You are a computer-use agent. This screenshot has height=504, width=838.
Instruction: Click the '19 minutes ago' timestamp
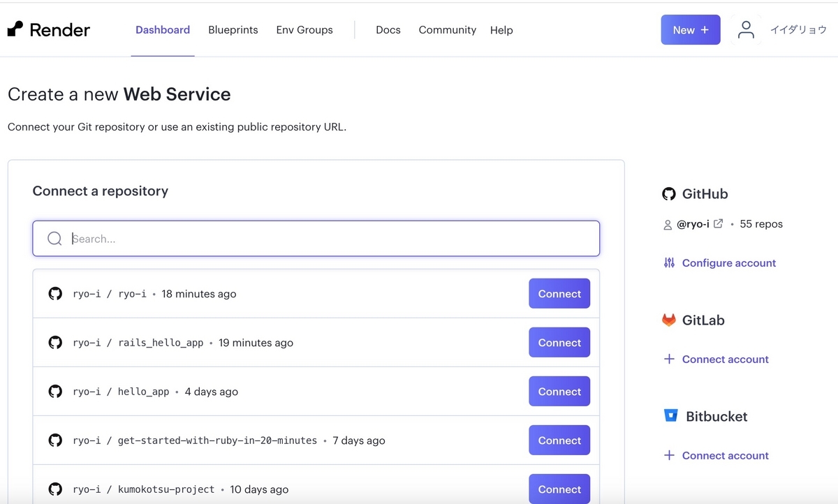256,343
